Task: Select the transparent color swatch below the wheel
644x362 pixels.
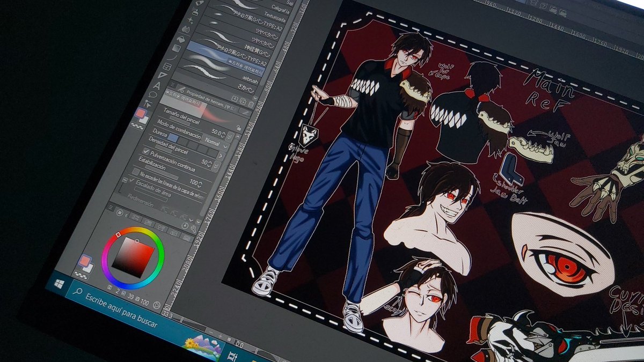Action: click(x=80, y=275)
